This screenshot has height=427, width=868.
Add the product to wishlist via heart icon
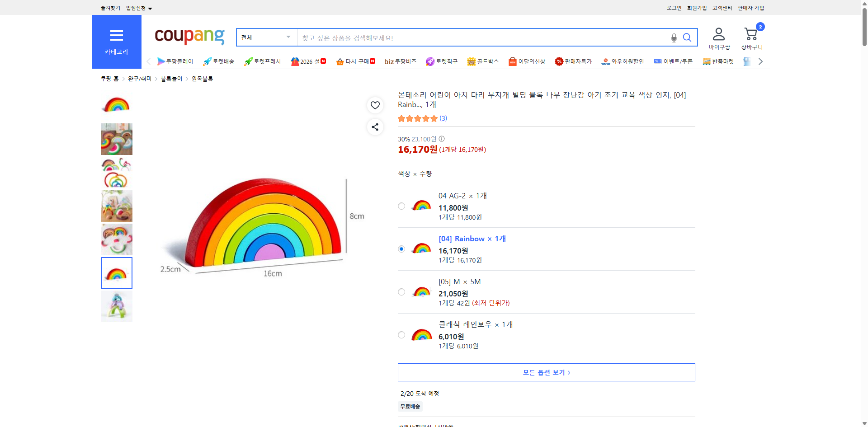pos(375,105)
